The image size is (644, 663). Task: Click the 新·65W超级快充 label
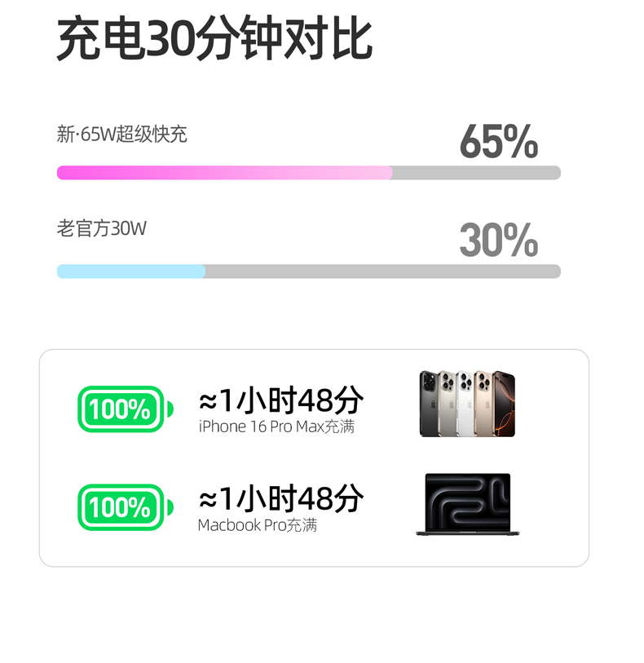[121, 135]
